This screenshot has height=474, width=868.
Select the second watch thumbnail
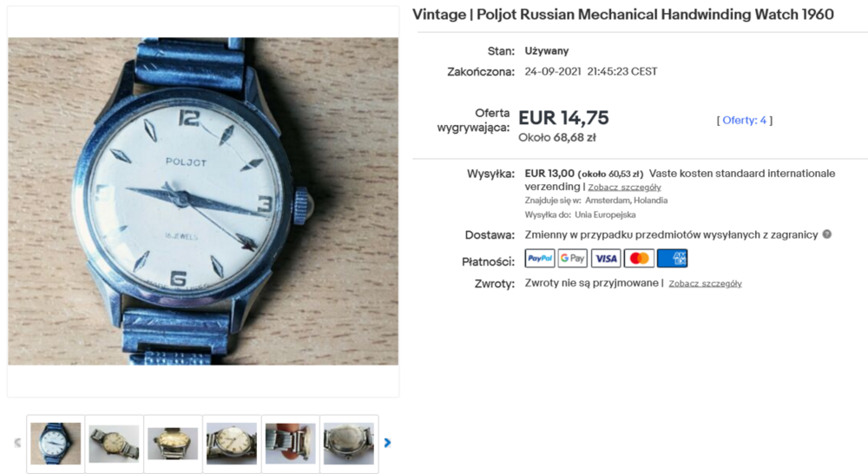pyautogui.click(x=114, y=444)
